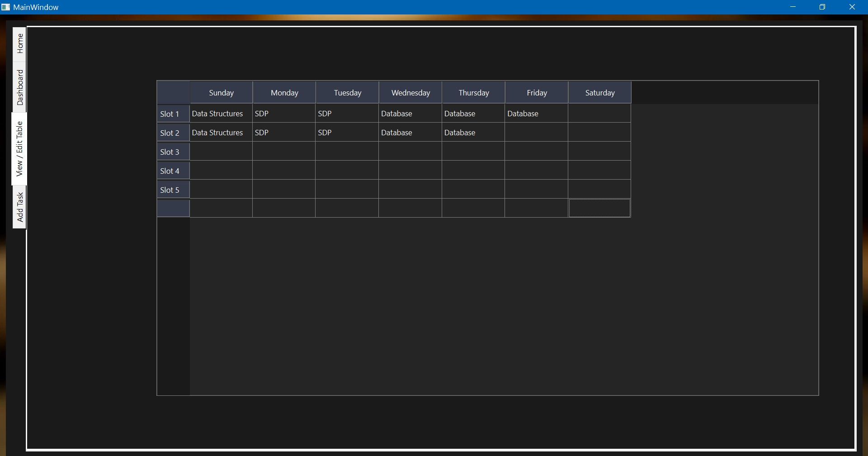Click the Sunday column header

pos(221,93)
